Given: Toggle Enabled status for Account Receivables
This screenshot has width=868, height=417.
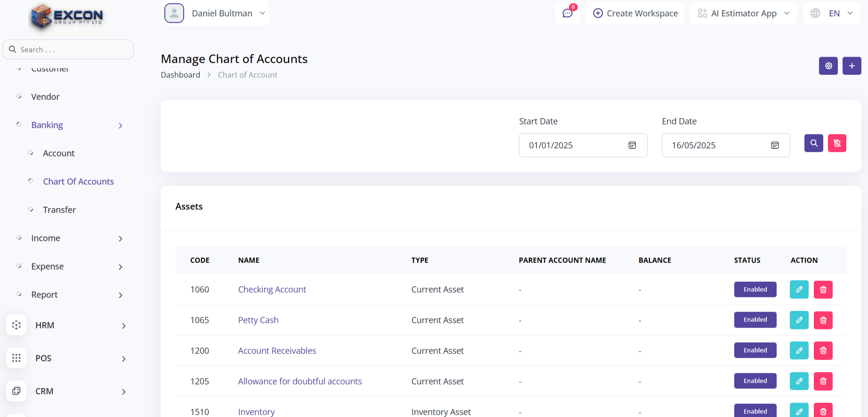Looking at the screenshot, I should (755, 351).
